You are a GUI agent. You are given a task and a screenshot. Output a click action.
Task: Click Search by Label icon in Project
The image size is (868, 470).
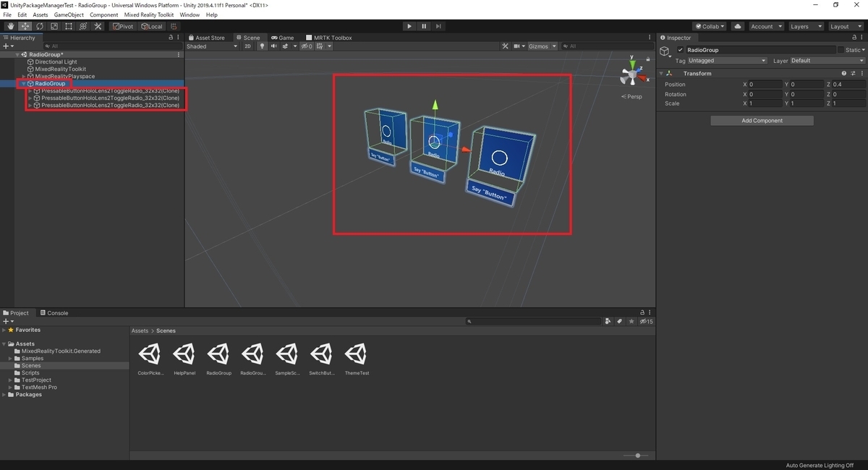click(619, 321)
